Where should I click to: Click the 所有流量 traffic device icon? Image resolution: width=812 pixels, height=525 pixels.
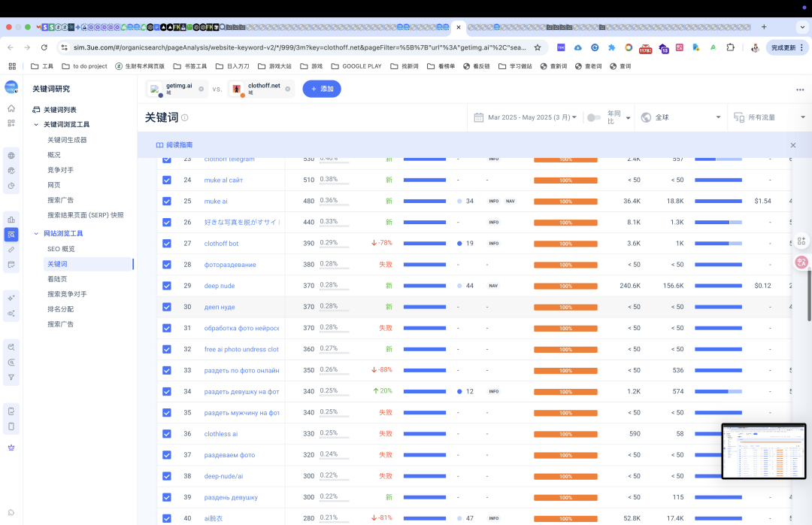point(739,117)
